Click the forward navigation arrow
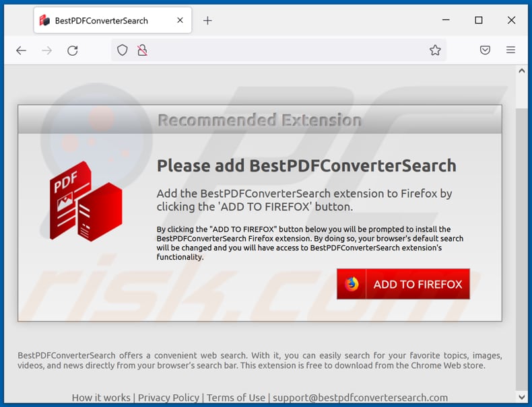 point(47,50)
